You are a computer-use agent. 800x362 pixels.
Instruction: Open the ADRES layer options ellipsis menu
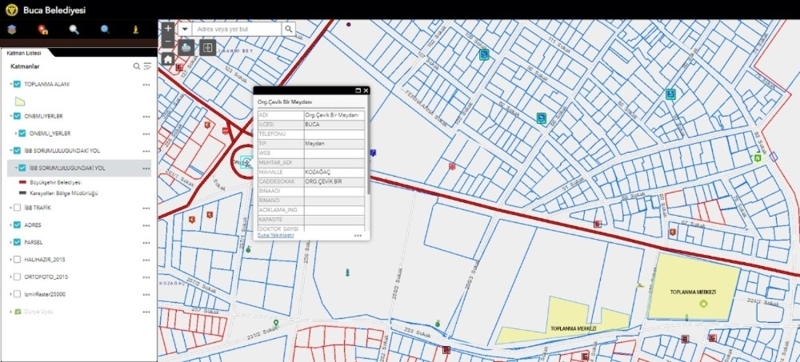point(146,225)
